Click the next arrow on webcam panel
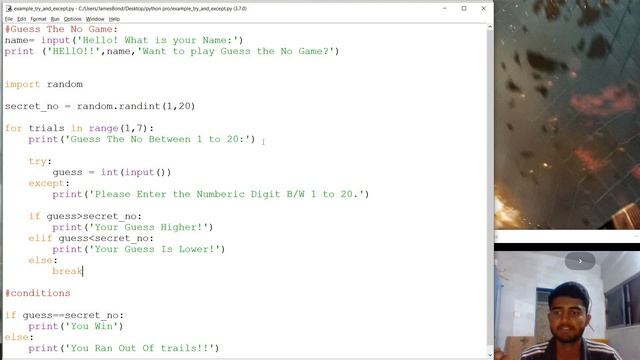 point(580,261)
